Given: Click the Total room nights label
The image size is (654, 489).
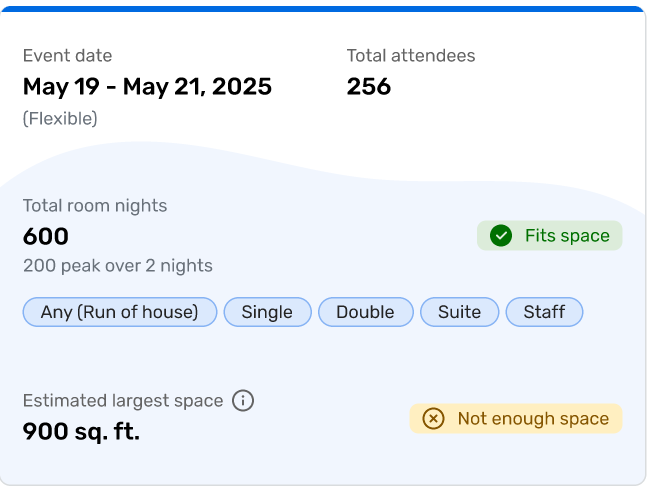Looking at the screenshot, I should [x=95, y=206].
